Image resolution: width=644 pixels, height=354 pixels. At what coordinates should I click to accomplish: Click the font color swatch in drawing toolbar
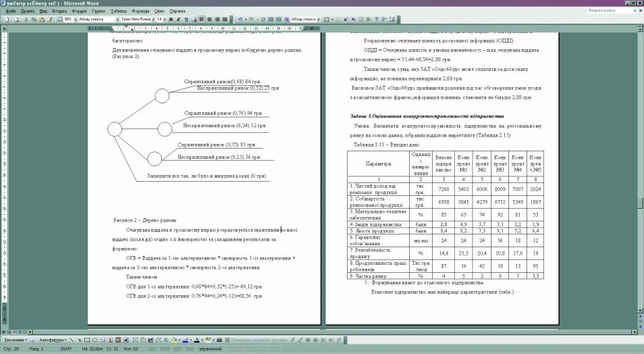pos(196,340)
